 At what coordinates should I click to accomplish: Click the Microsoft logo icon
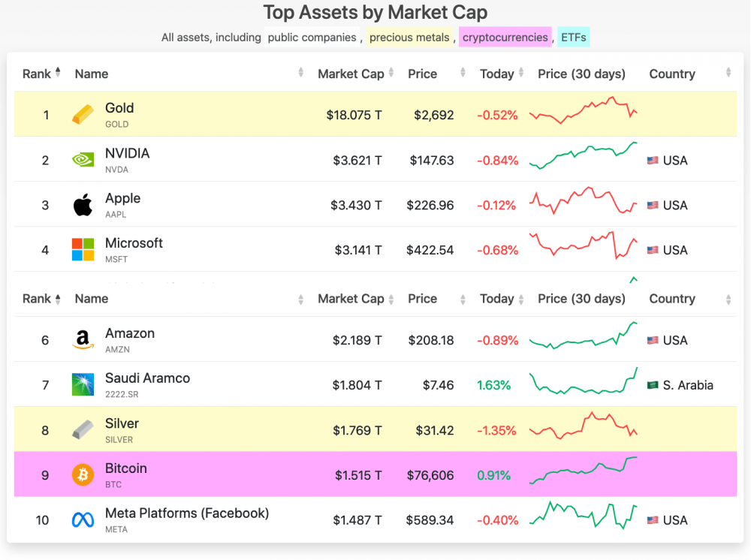[x=83, y=250]
